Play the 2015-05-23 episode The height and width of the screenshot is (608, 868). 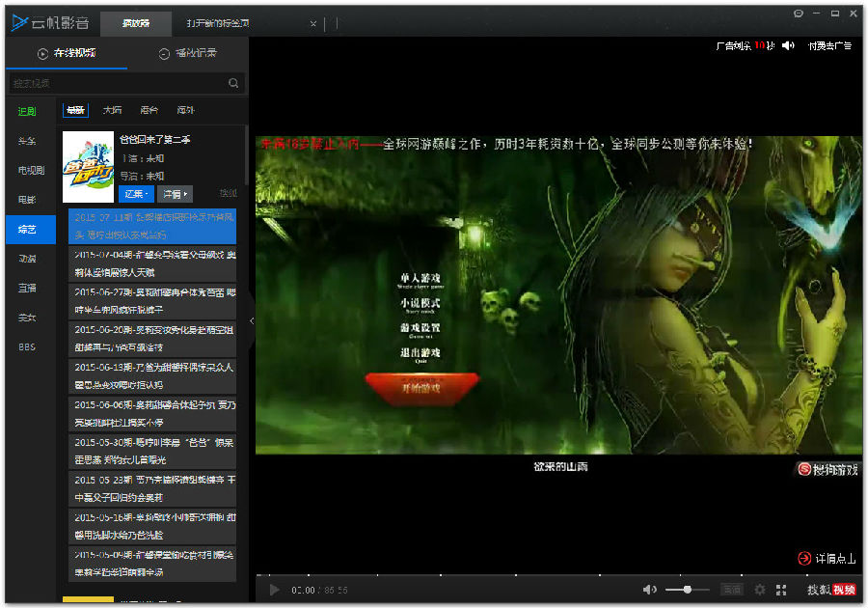click(152, 488)
